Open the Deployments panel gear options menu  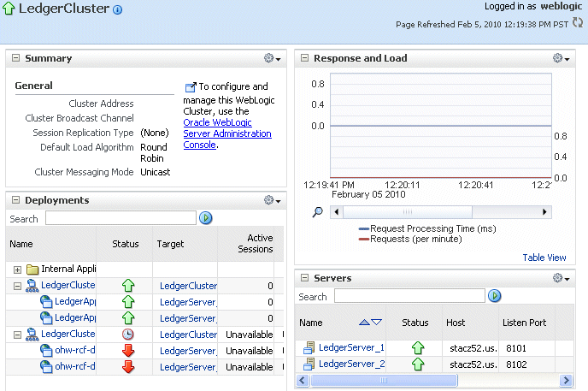273,200
